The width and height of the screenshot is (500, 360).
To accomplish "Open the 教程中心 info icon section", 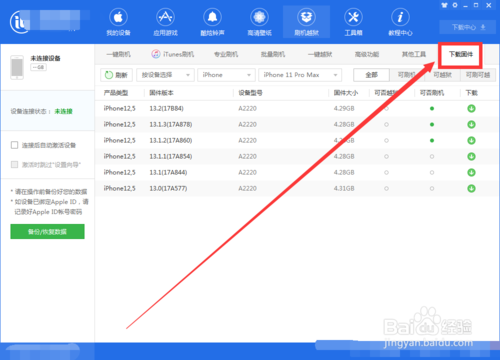I will tap(400, 22).
